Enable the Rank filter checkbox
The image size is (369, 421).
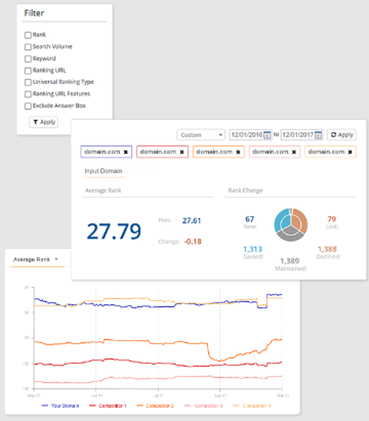[28, 35]
